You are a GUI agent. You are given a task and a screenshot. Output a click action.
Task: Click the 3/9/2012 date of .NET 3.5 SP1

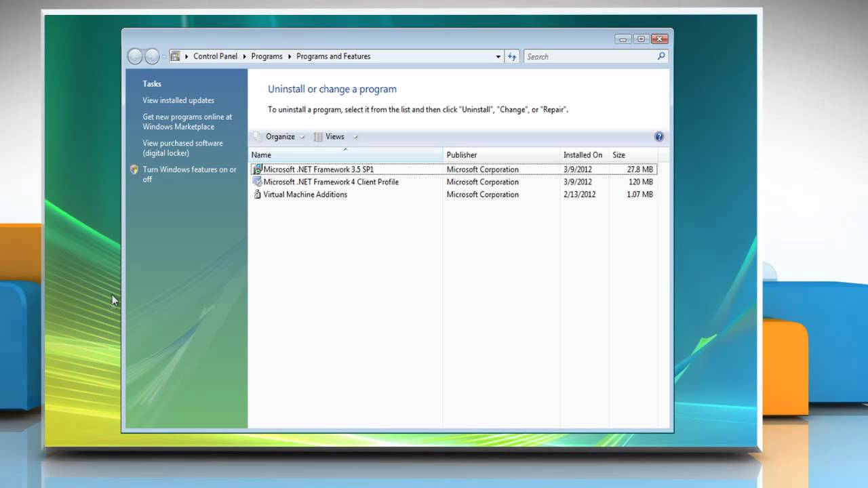(x=577, y=169)
